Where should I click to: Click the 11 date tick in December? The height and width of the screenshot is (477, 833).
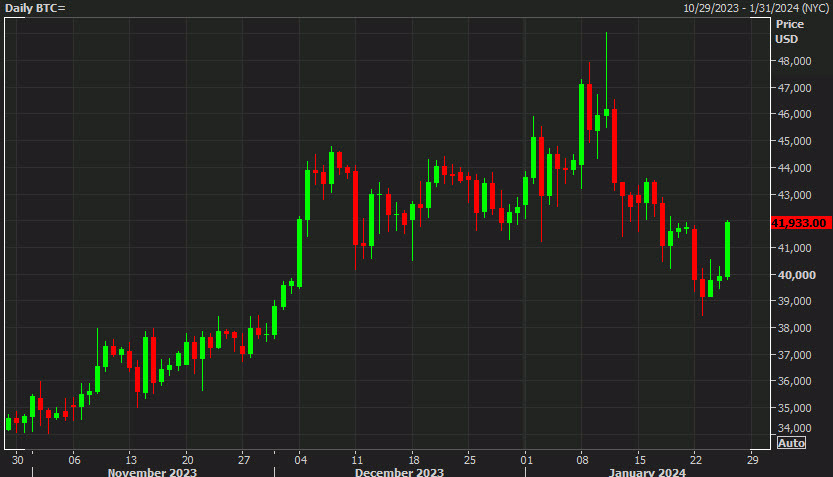click(357, 460)
